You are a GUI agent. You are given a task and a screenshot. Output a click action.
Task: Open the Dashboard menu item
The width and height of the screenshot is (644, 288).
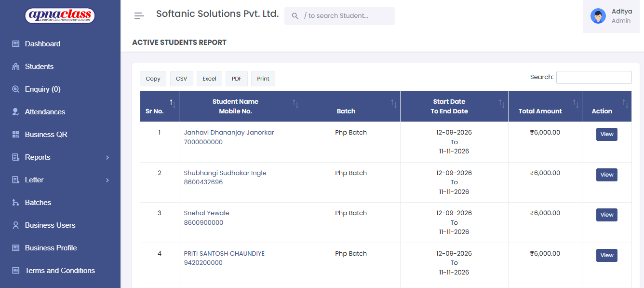(42, 44)
